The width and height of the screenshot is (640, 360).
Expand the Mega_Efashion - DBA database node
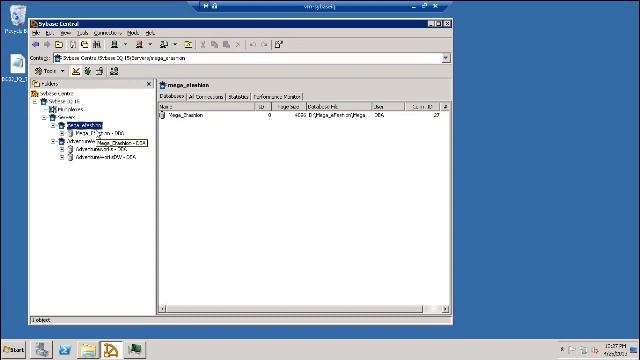pyautogui.click(x=62, y=133)
